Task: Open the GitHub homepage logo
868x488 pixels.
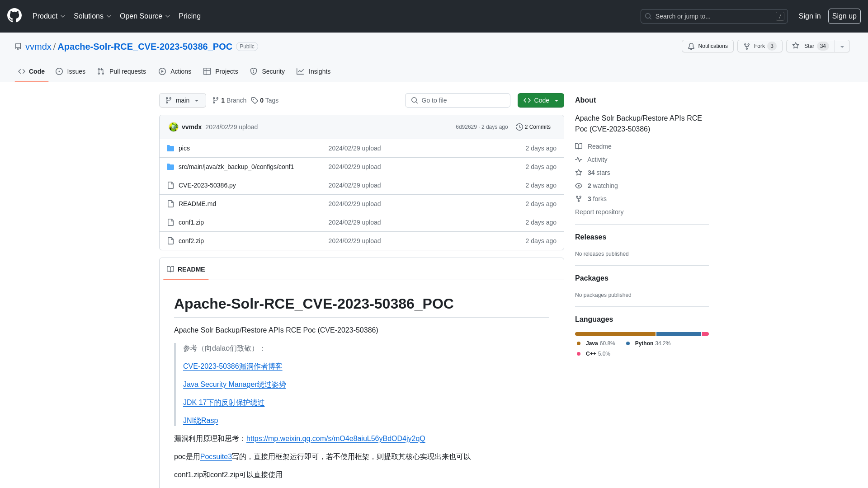Action: click(14, 16)
